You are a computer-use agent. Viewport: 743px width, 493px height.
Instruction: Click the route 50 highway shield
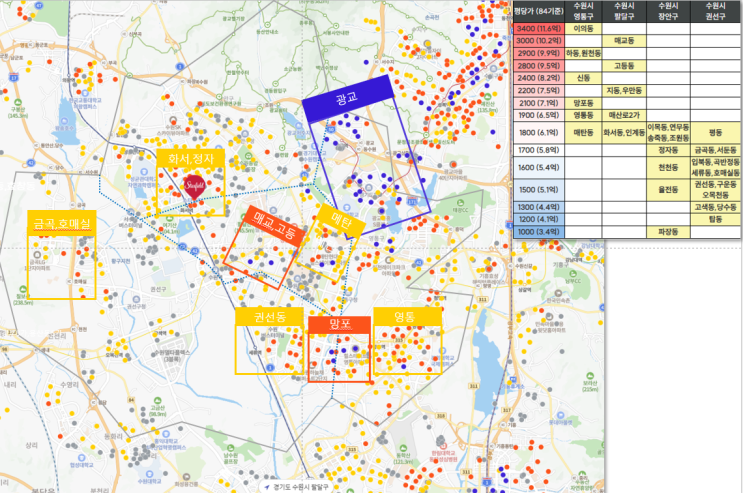(331, 129)
